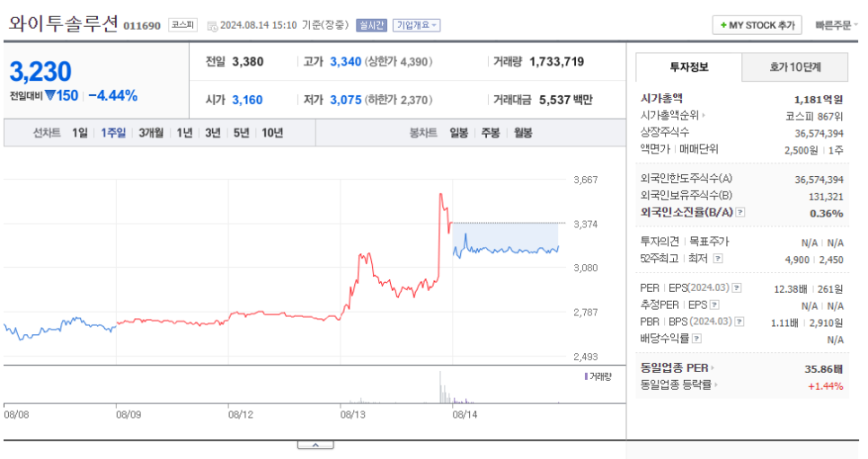868x459 pixels.
Task: Click the 실시간 badge
Action: pyautogui.click(x=371, y=25)
